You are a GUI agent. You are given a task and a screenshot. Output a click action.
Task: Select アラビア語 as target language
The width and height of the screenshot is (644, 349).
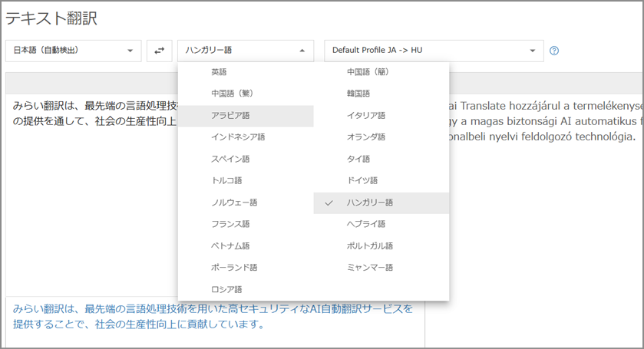click(230, 115)
